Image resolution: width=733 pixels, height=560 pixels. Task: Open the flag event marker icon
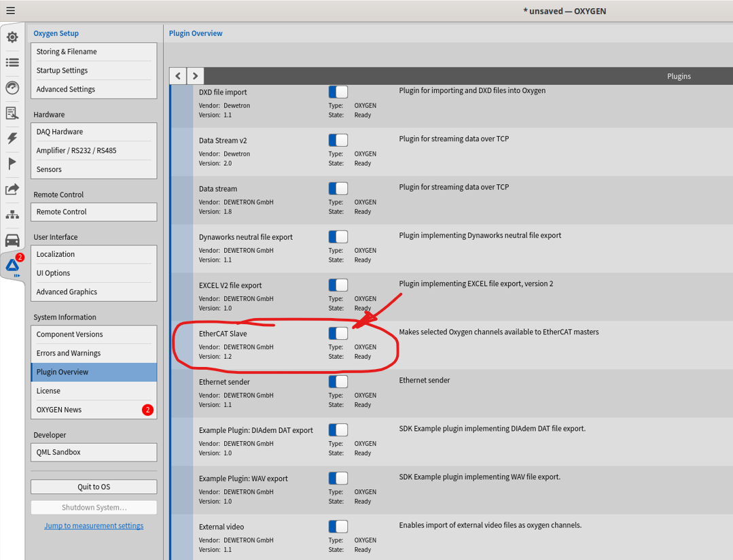pyautogui.click(x=12, y=163)
